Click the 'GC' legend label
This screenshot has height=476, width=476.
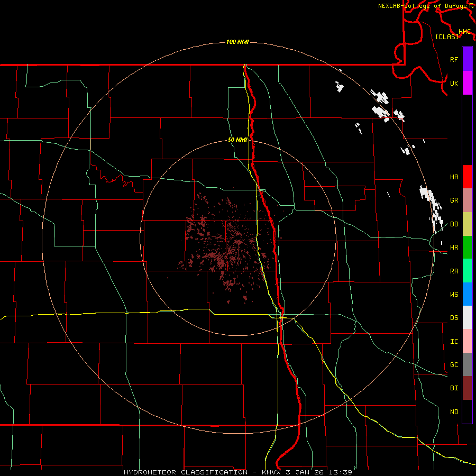454,364
